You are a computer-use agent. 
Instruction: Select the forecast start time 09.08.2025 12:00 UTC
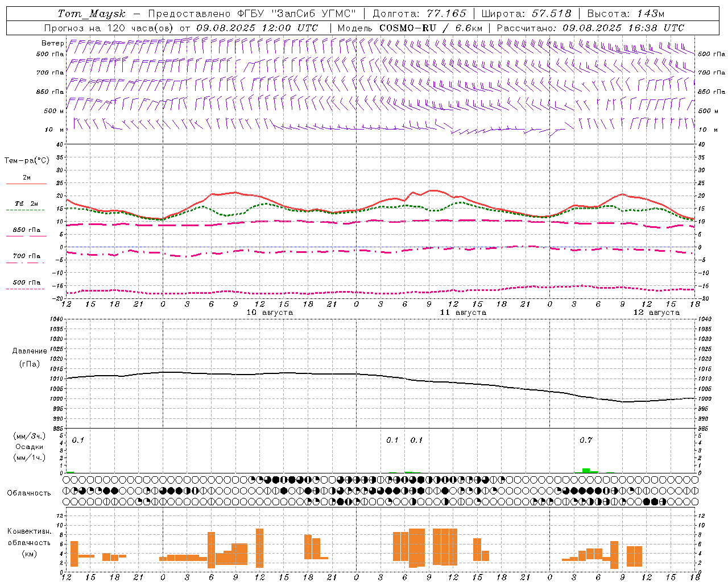[x=257, y=28]
